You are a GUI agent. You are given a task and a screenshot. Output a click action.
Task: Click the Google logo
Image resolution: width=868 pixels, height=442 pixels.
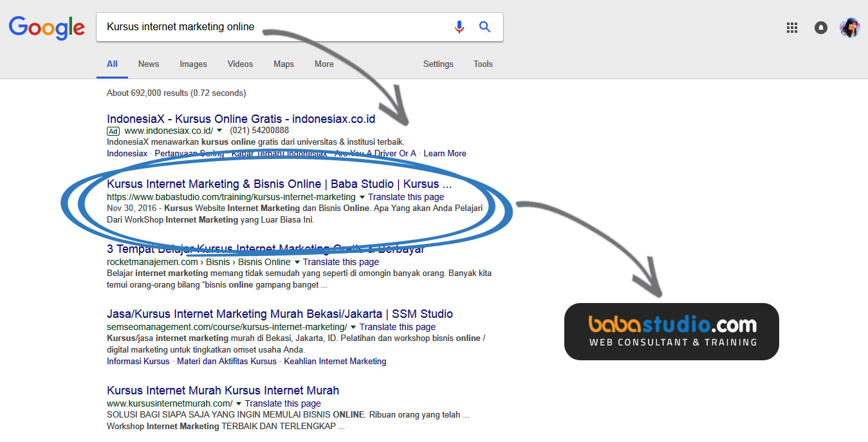coord(46,27)
